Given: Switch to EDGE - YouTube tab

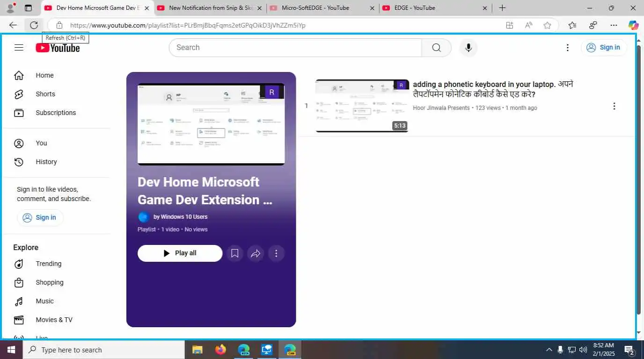Looking at the screenshot, I should point(415,8).
